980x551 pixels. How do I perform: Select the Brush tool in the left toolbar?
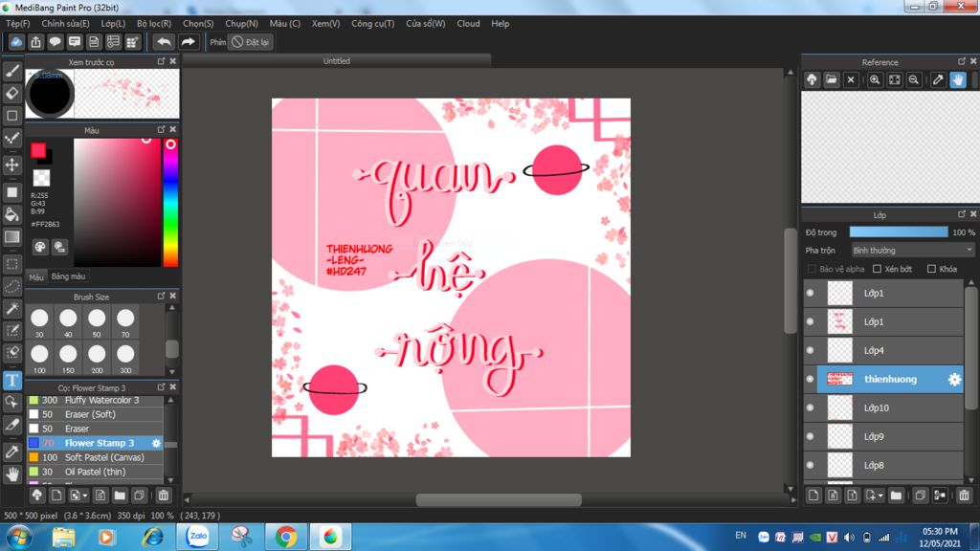pos(11,71)
